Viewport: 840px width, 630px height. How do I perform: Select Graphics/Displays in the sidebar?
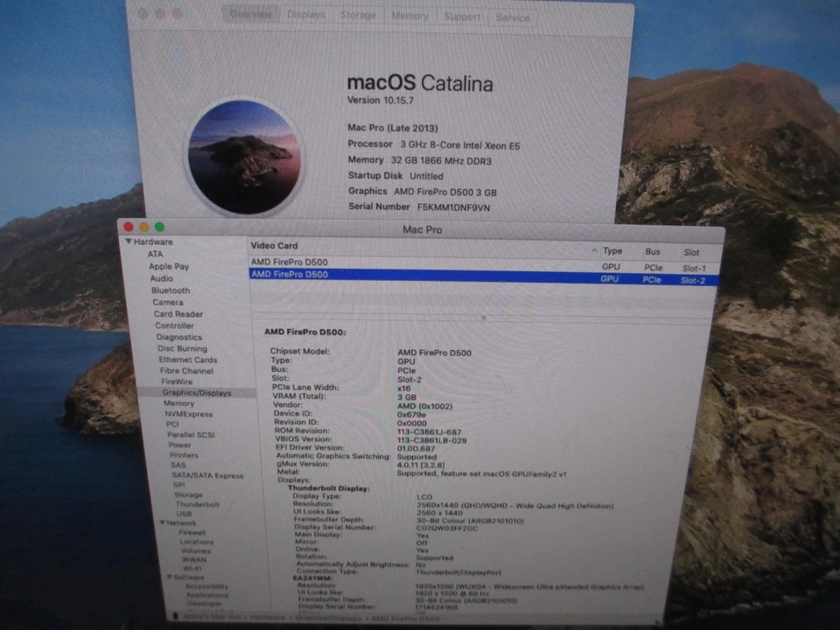196,392
